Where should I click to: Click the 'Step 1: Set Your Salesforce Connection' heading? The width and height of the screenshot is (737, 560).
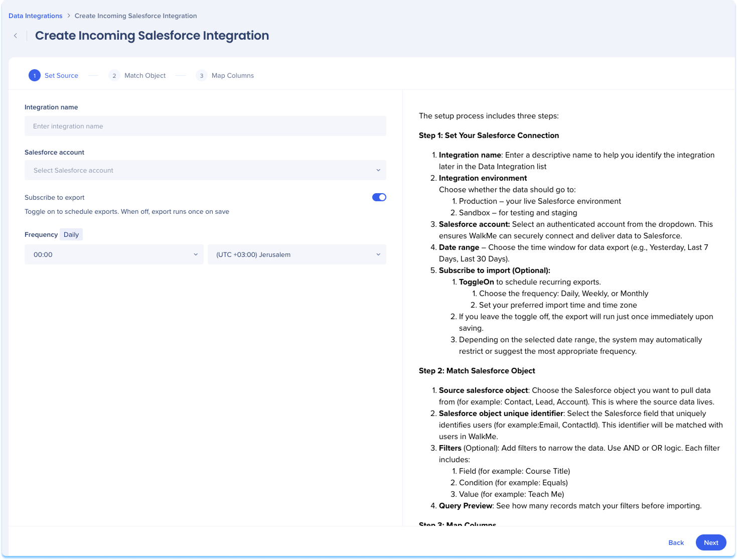coord(489,135)
